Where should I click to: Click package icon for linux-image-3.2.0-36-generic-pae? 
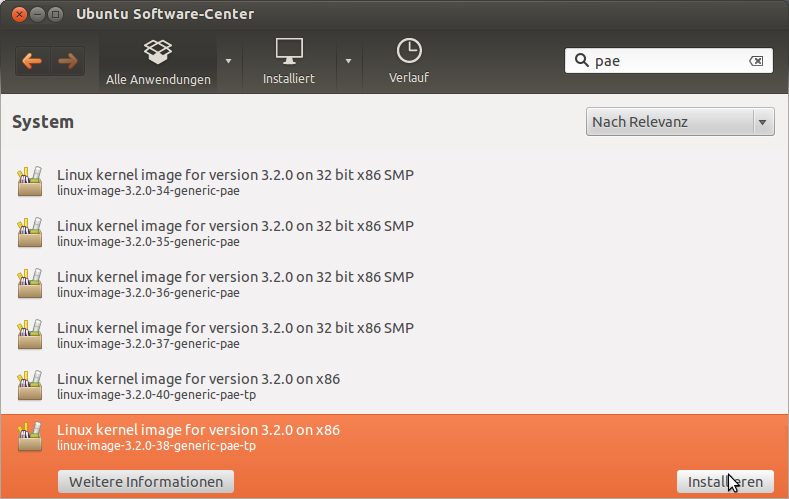tap(30, 283)
